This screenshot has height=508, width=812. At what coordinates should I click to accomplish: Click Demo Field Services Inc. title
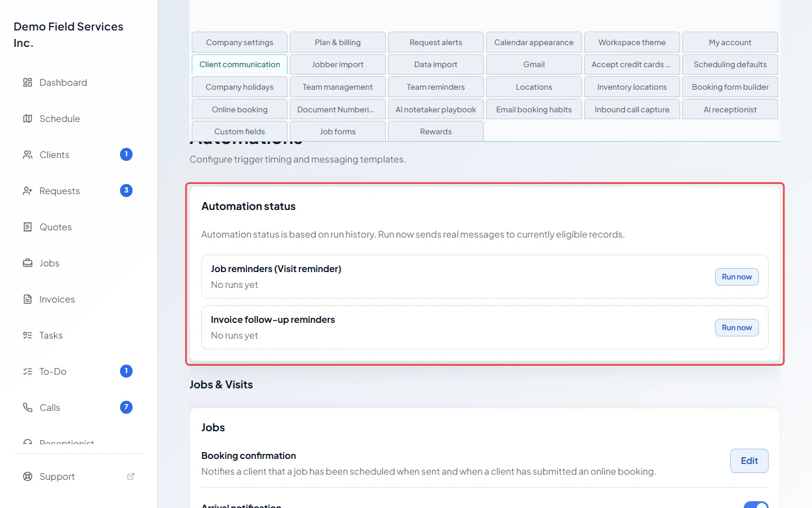68,34
